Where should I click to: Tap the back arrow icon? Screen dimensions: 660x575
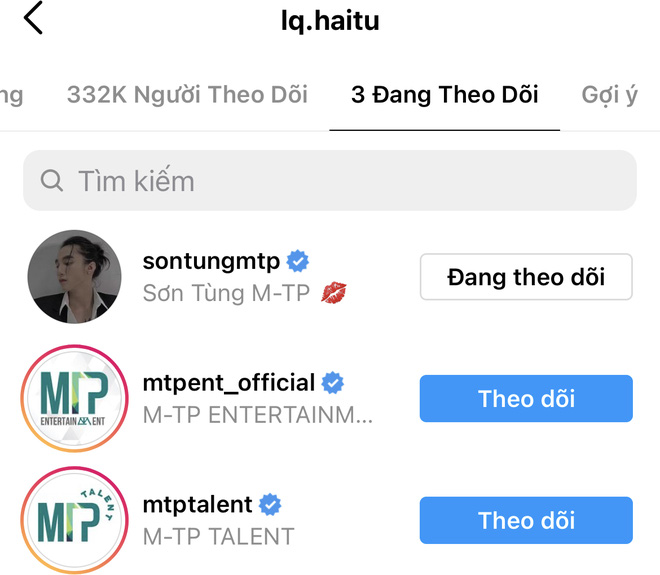tap(33, 19)
